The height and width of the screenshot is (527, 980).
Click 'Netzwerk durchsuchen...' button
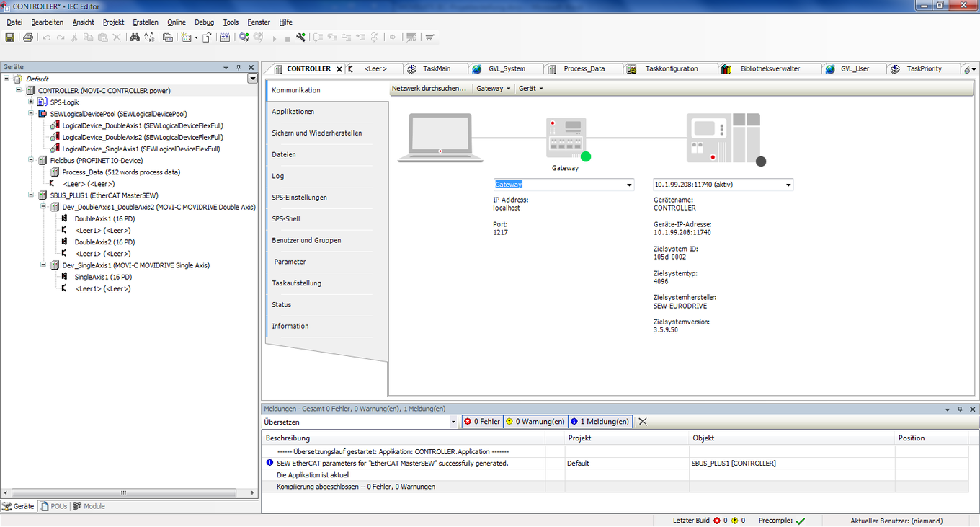pyautogui.click(x=429, y=89)
